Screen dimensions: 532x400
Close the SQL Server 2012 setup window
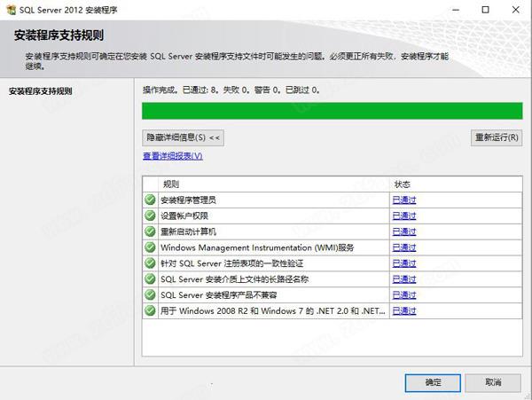516,10
